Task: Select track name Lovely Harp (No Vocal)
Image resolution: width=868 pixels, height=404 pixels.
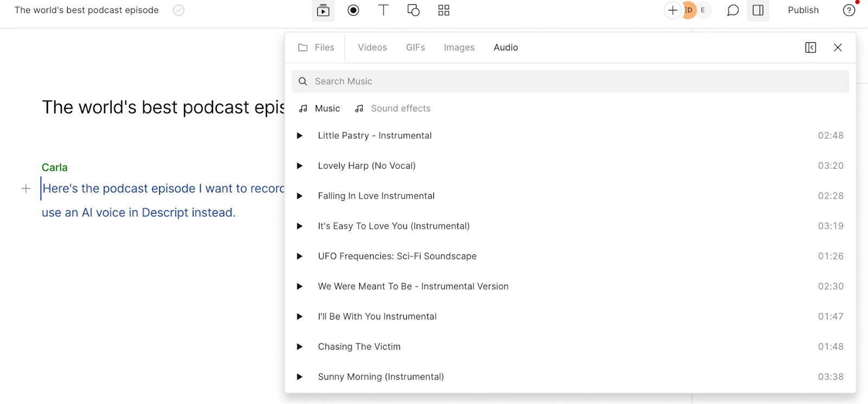Action: point(367,166)
